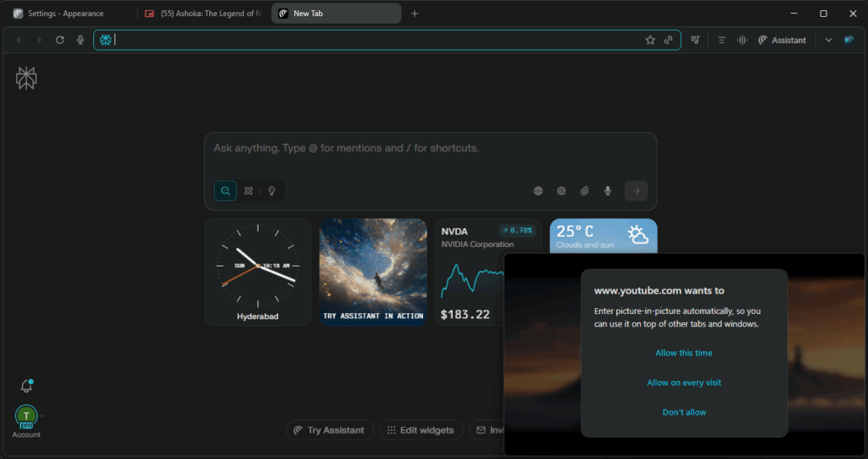The width and height of the screenshot is (868, 459).
Task: Switch to Labs lightbulb mode
Action: (x=272, y=191)
